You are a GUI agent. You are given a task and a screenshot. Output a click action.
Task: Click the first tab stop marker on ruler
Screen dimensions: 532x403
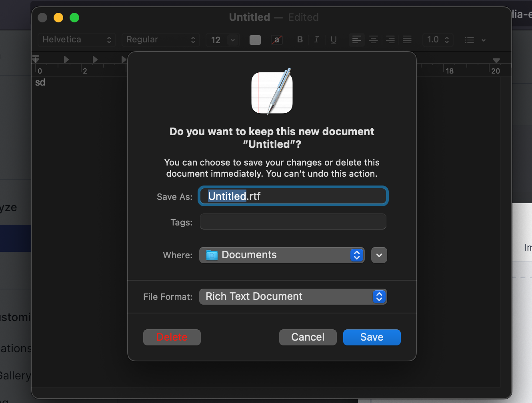tap(66, 59)
